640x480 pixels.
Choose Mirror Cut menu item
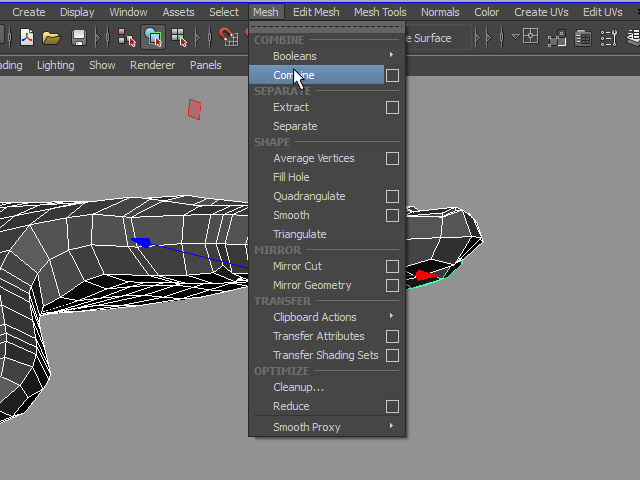[x=297, y=267]
